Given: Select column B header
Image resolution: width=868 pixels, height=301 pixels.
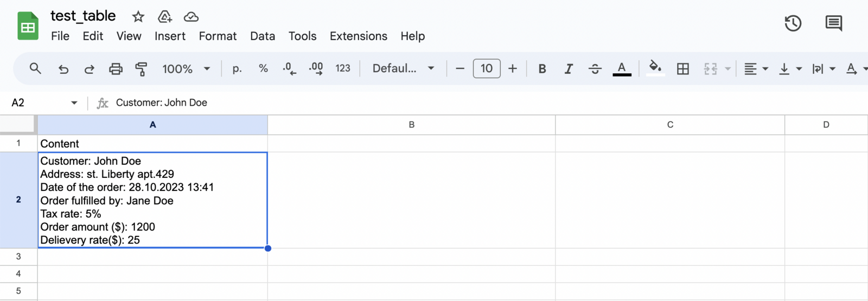Looking at the screenshot, I should [411, 125].
